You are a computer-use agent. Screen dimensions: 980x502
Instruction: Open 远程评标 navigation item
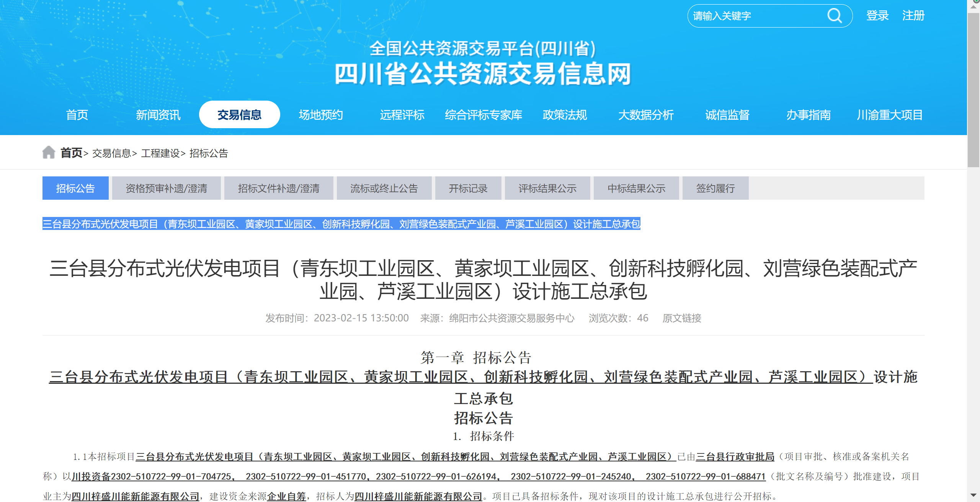click(402, 115)
